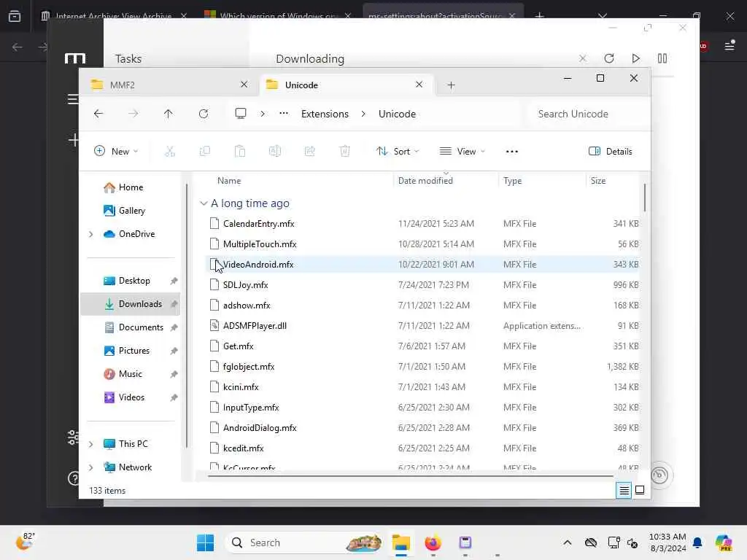Click the Delete trash icon
747x560 pixels.
[344, 152]
